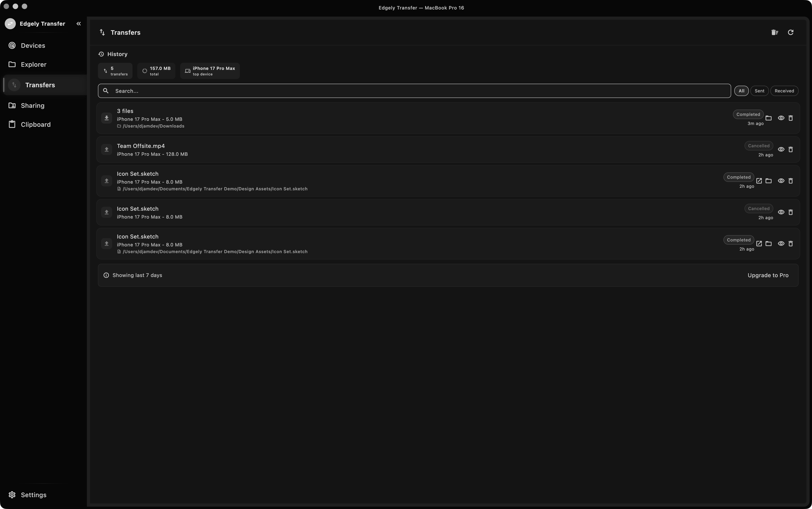Open the Devices section
This screenshot has width=812, height=509.
[43, 45]
